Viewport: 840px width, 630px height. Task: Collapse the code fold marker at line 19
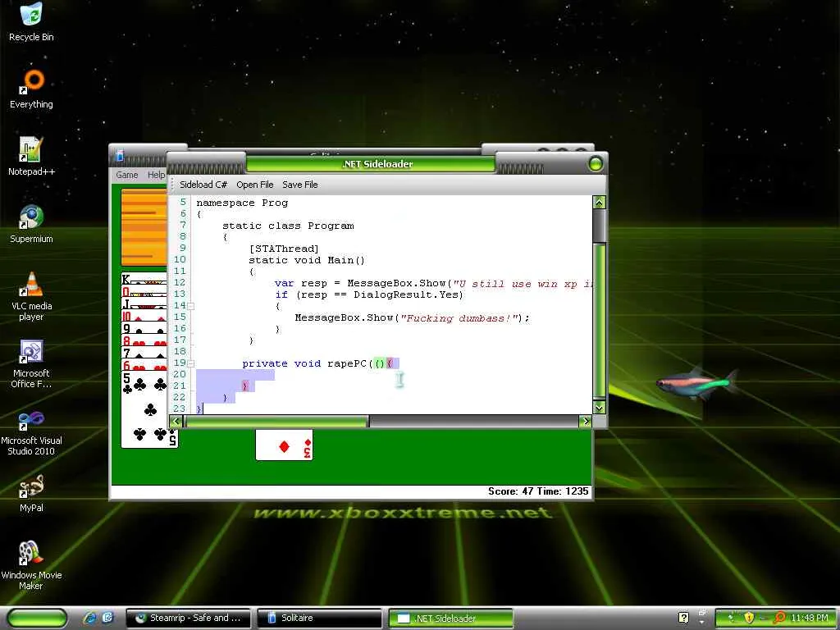pyautogui.click(x=190, y=363)
